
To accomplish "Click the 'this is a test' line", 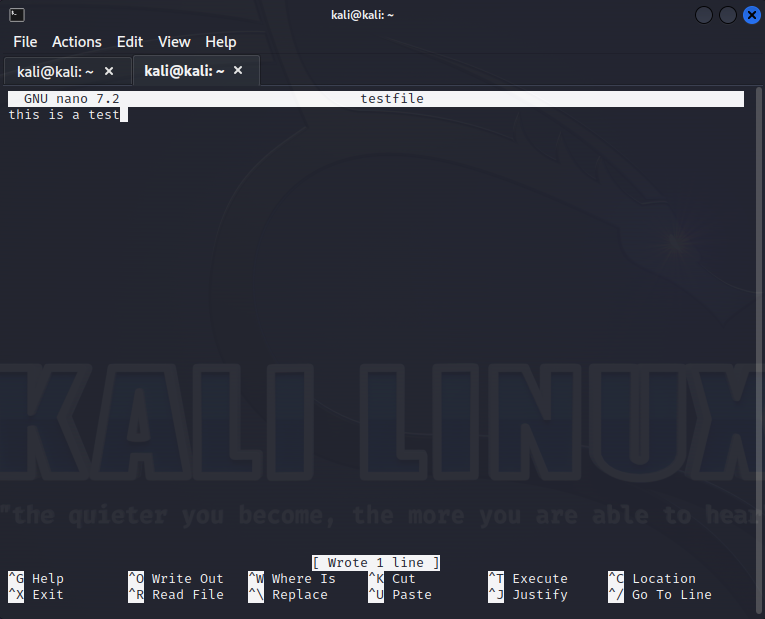I will 64,115.
